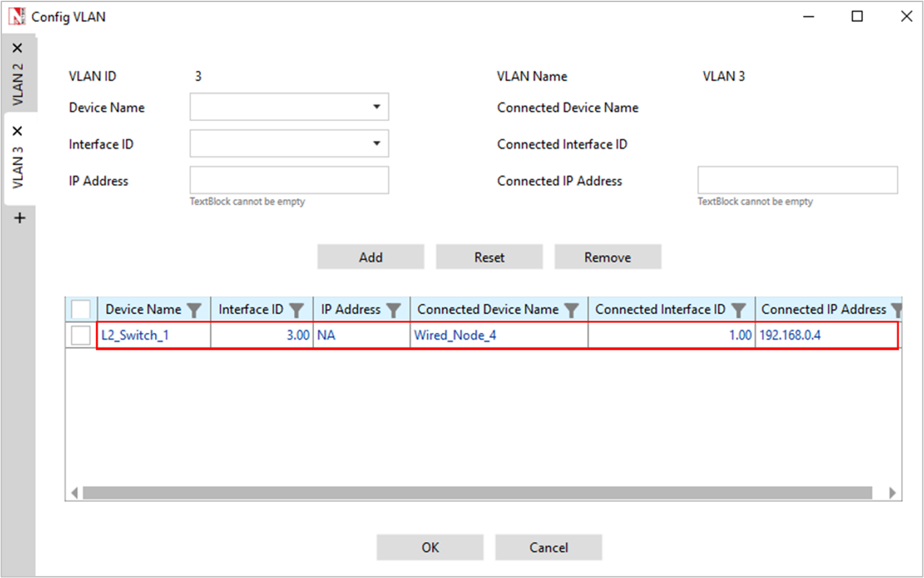
Task: Click the Remove button
Action: 607,257
